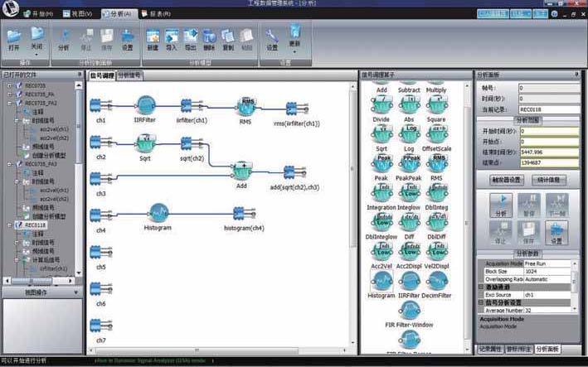Expand the REC0735 tree node
This screenshot has height=367, width=588.
coord(9,85)
